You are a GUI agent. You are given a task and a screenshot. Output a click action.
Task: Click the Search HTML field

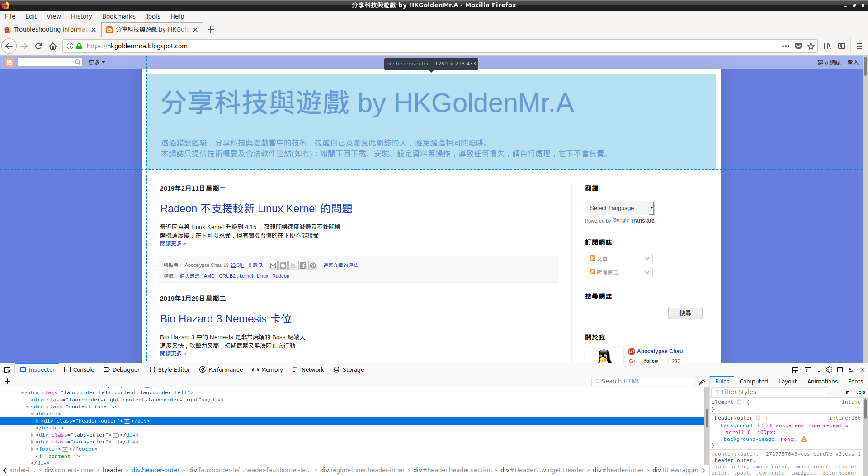(643, 381)
